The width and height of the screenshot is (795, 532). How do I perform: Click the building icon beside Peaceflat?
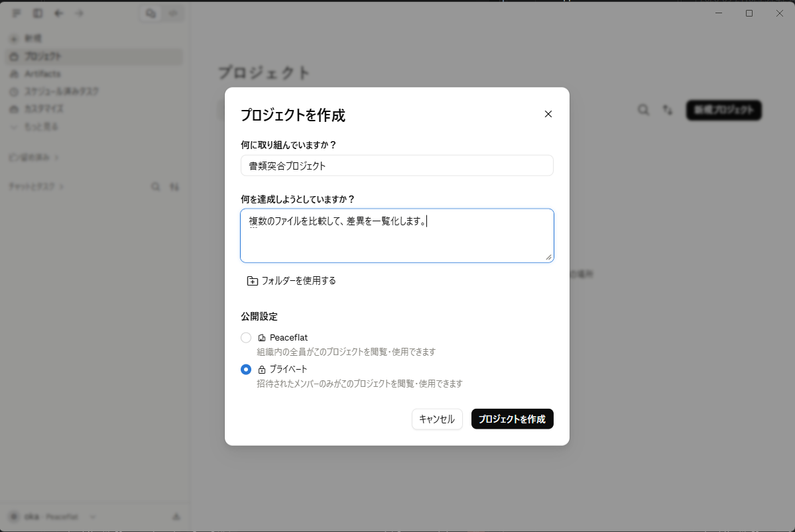coord(262,338)
